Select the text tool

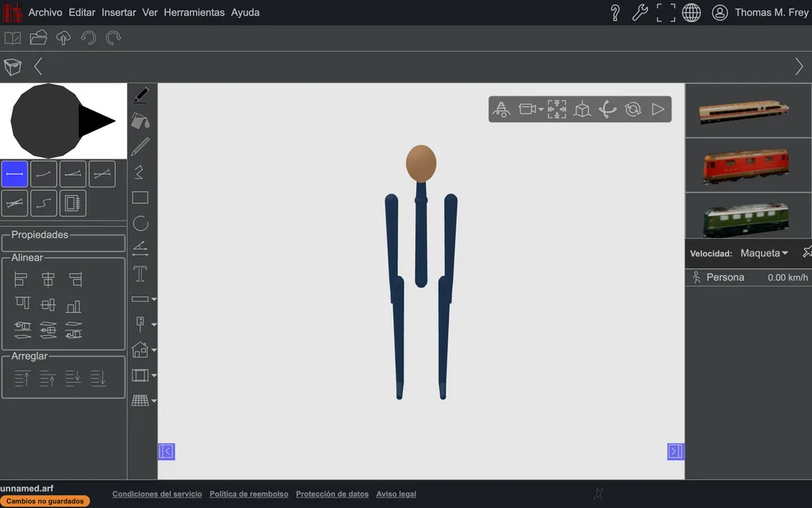(140, 274)
